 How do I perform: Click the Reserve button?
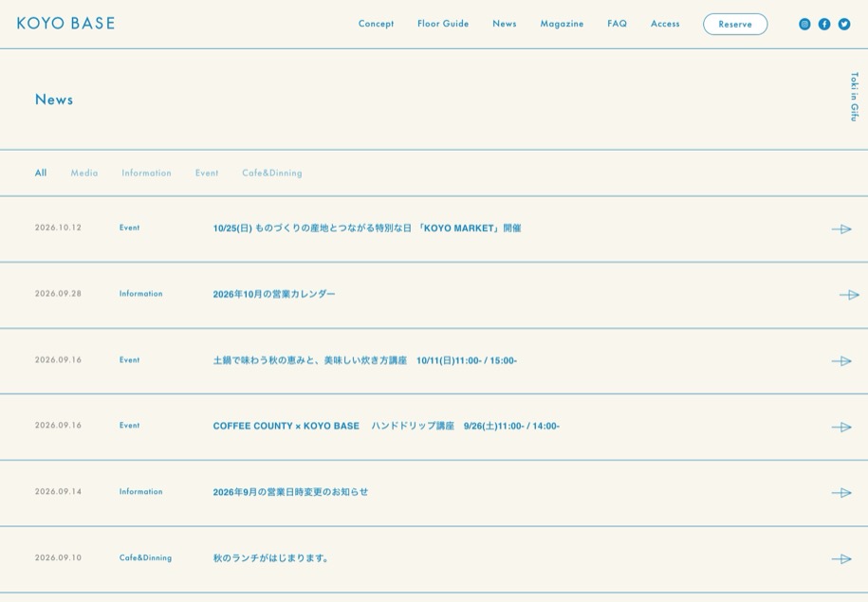coord(735,24)
